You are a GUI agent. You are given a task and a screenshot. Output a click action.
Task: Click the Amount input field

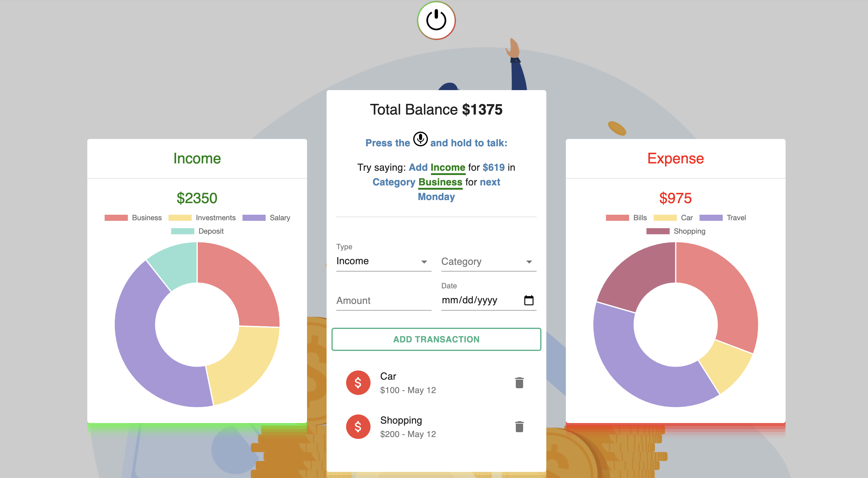tap(383, 300)
